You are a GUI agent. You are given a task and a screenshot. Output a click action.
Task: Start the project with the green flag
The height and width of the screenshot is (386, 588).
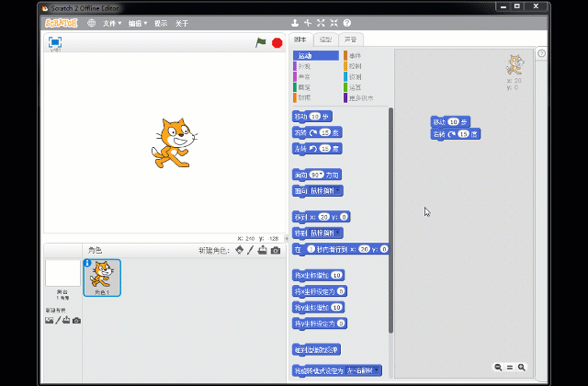click(261, 43)
